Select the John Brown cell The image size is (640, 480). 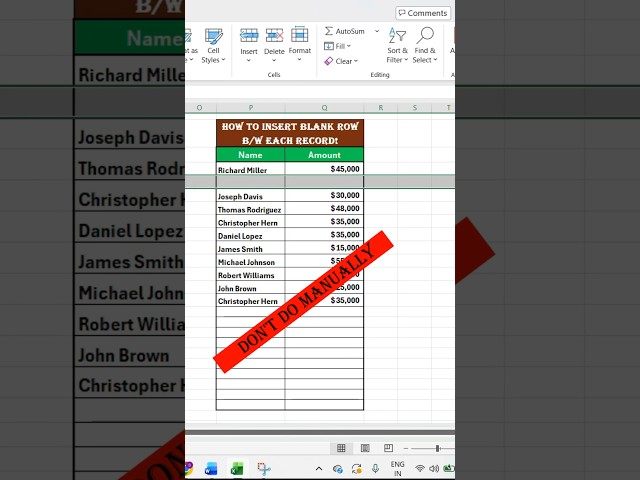(250, 287)
